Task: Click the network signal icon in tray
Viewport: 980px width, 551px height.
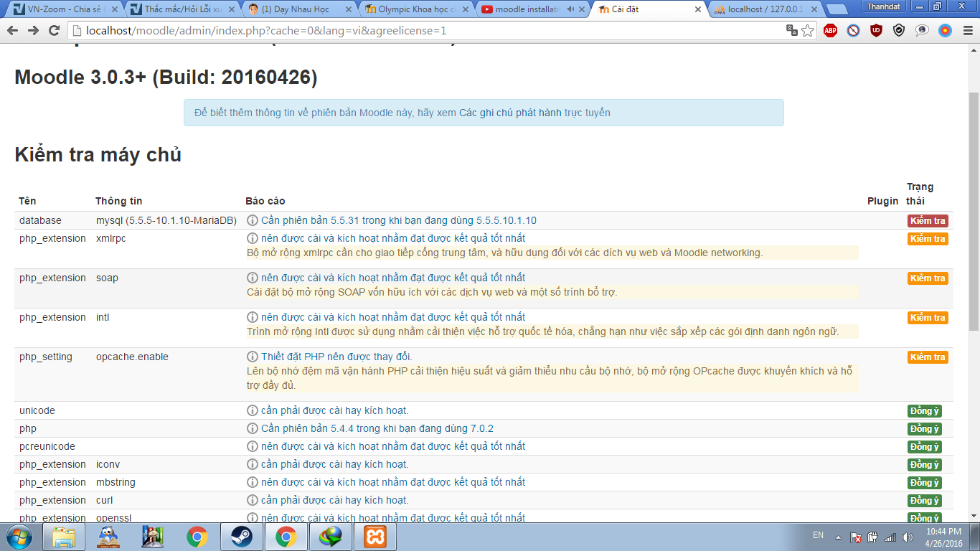Action: coord(890,537)
